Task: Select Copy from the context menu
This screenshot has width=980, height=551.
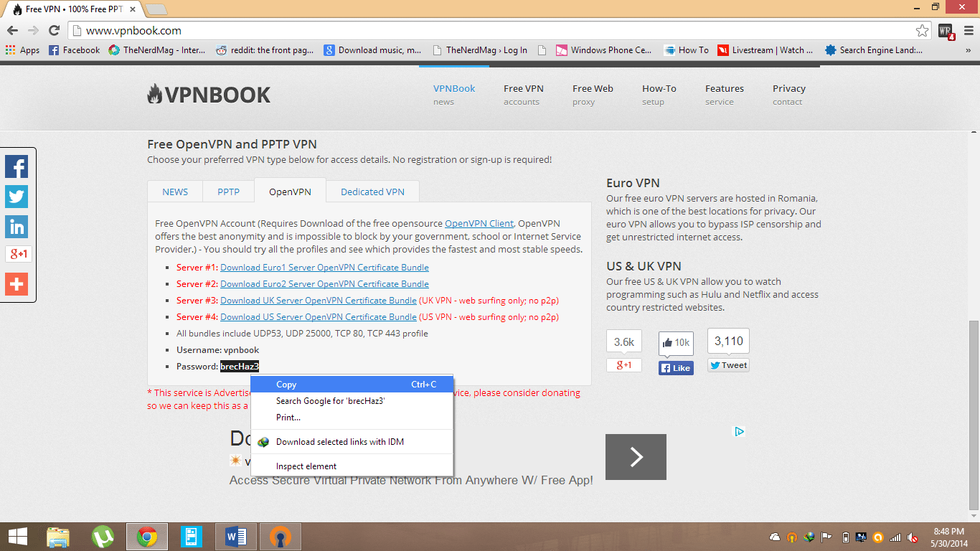Action: pos(286,385)
